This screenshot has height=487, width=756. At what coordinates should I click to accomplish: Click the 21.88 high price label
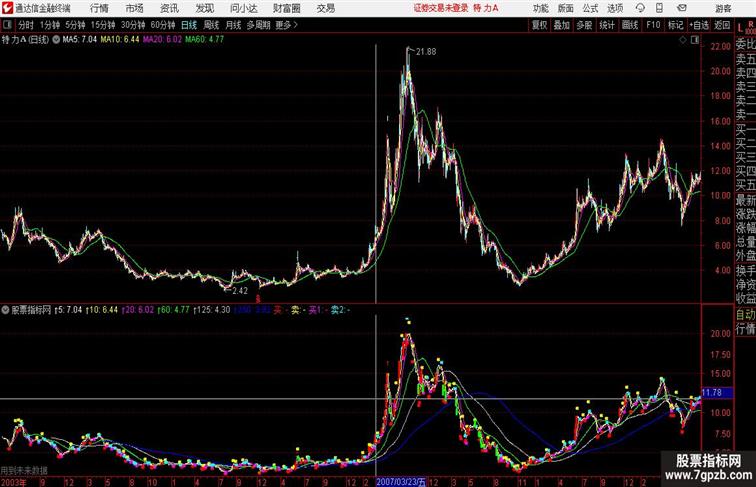point(426,52)
